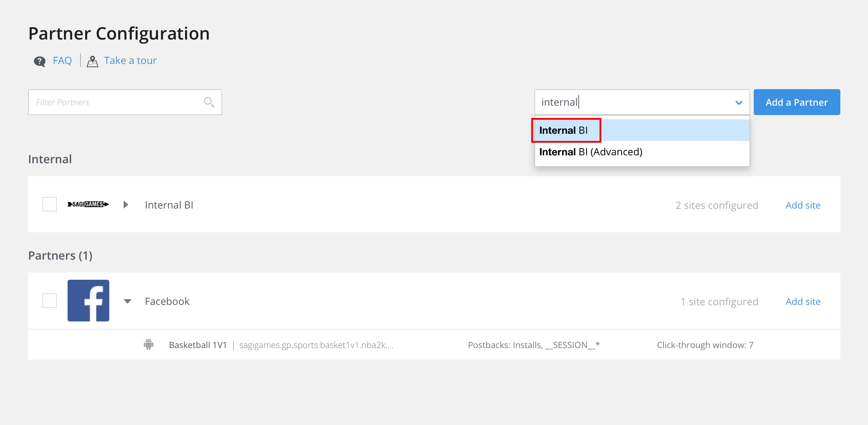This screenshot has width=868, height=425.
Task: Click Add site for Internal BI
Action: pos(803,205)
